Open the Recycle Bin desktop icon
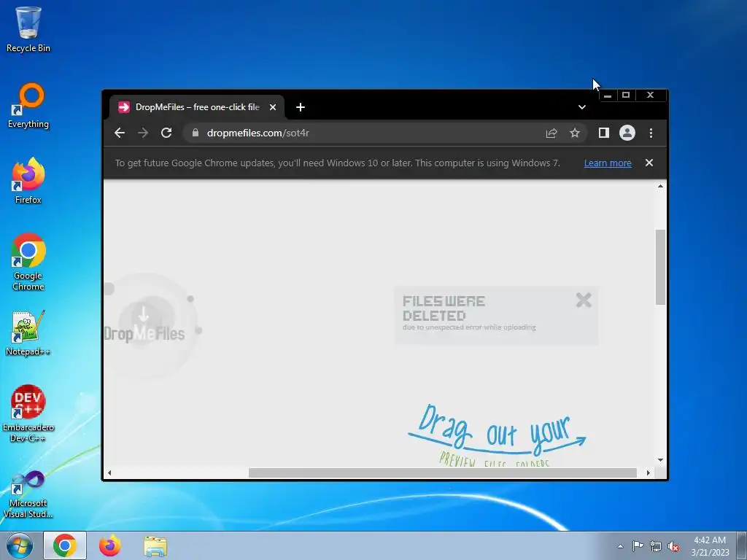747x560 pixels. click(28, 29)
